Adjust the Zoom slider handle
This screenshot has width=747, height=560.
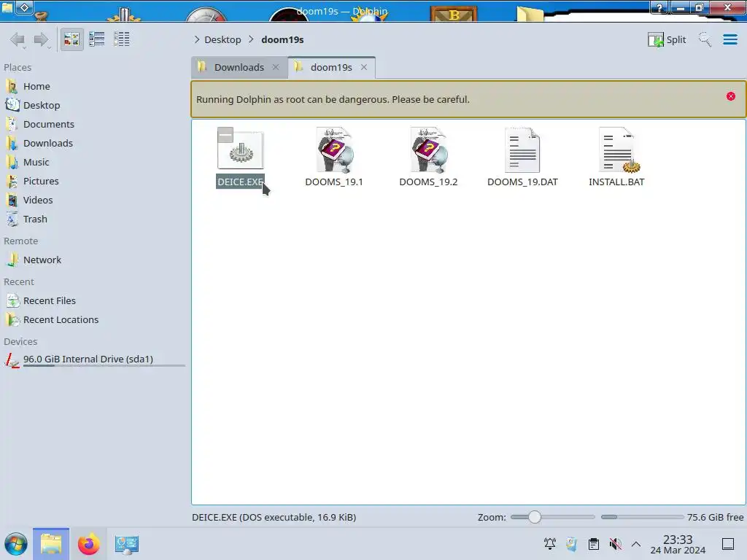pos(535,517)
